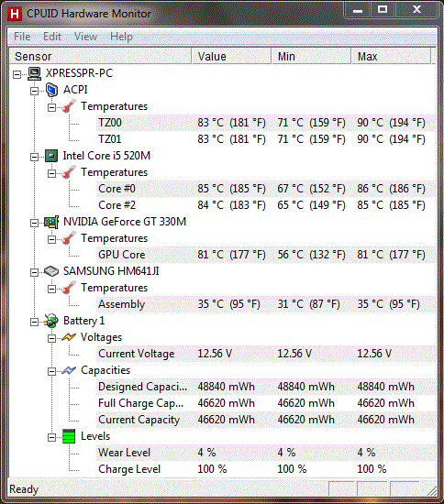444x504 pixels.
Task: Collapse Temperatures under NVIDIA GeForce GT 330M
Action: click(51, 240)
